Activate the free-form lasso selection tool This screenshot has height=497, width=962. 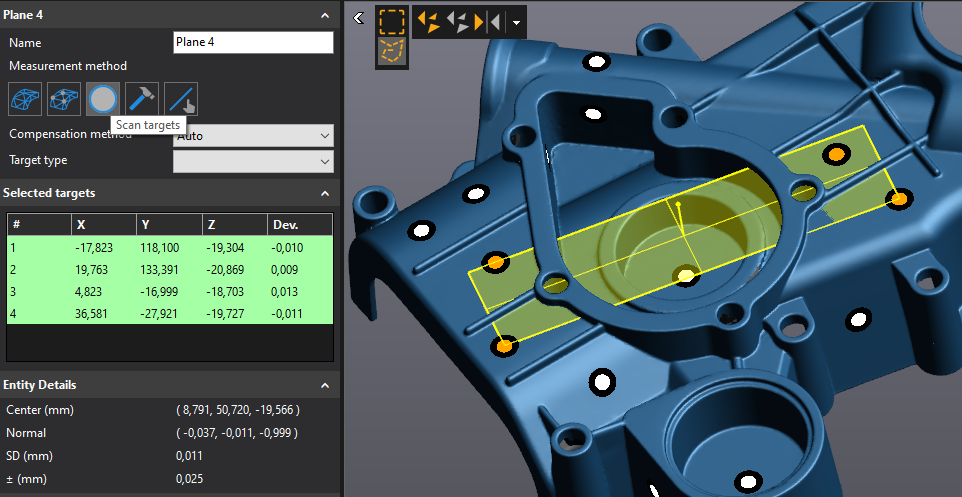(391, 52)
